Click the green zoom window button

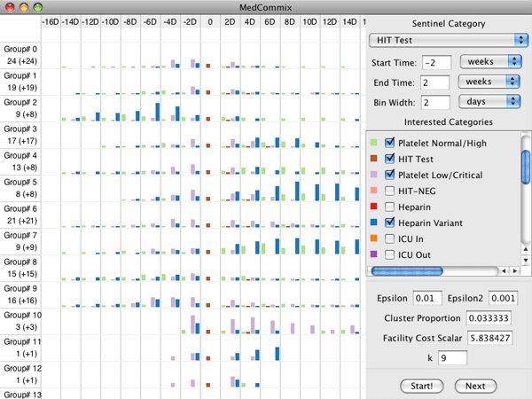38,7
